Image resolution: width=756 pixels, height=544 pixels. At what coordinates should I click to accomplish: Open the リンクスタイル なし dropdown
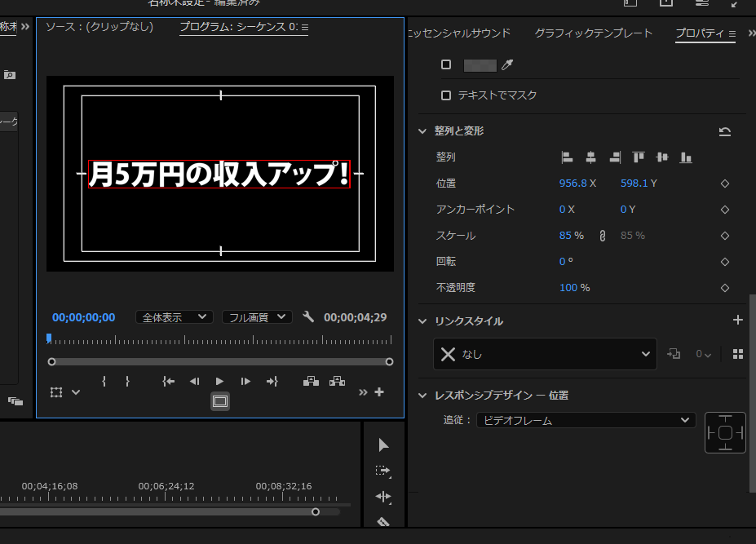pos(545,354)
